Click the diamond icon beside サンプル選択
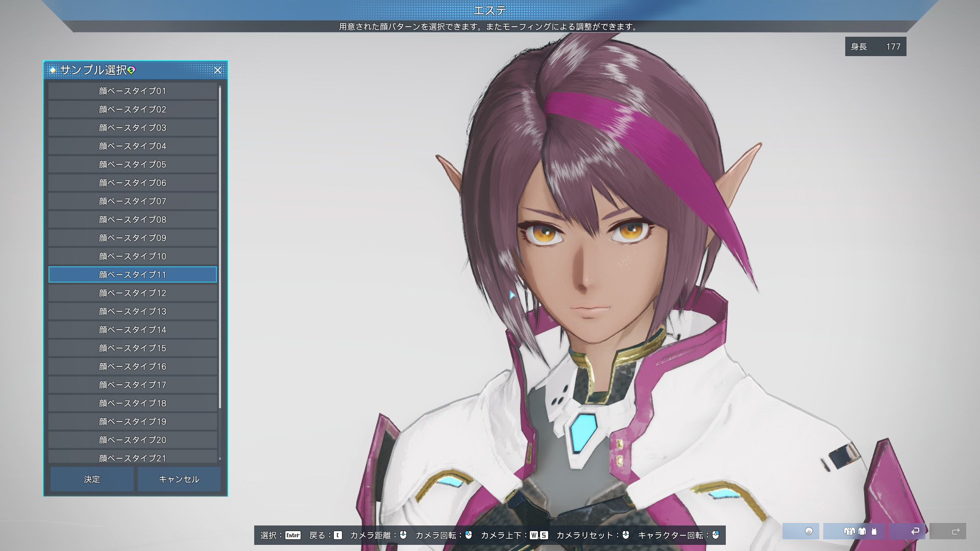The image size is (980, 551). coord(53,70)
